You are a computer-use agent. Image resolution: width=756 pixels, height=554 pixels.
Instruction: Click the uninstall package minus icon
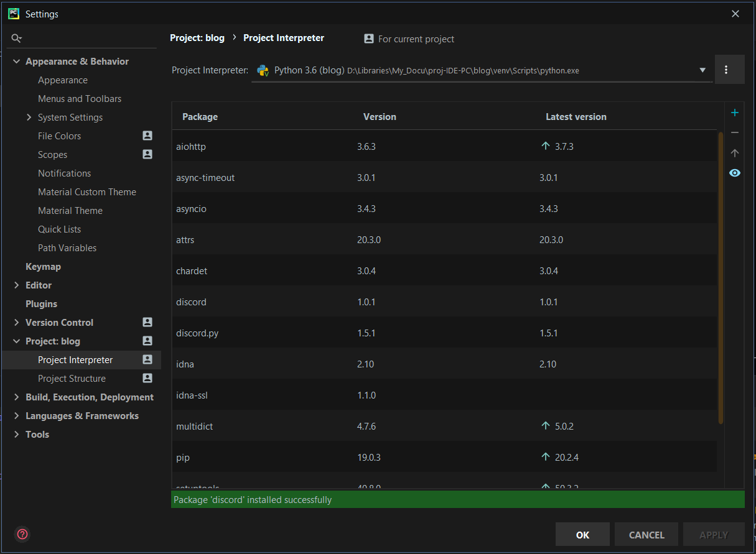tap(735, 132)
